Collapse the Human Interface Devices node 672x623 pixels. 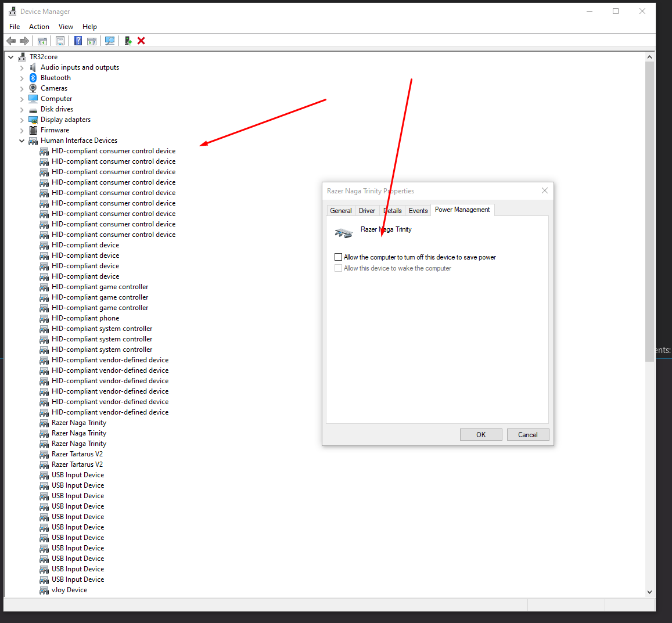click(x=22, y=141)
